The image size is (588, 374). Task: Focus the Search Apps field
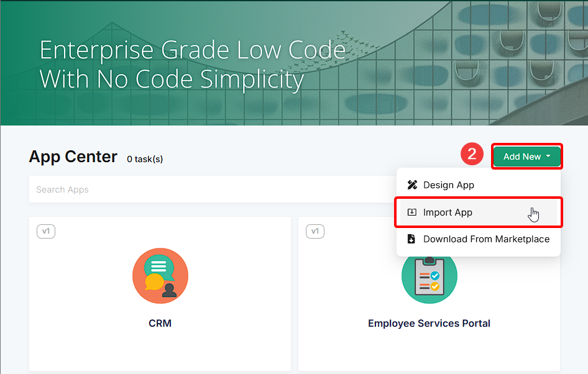pos(213,189)
